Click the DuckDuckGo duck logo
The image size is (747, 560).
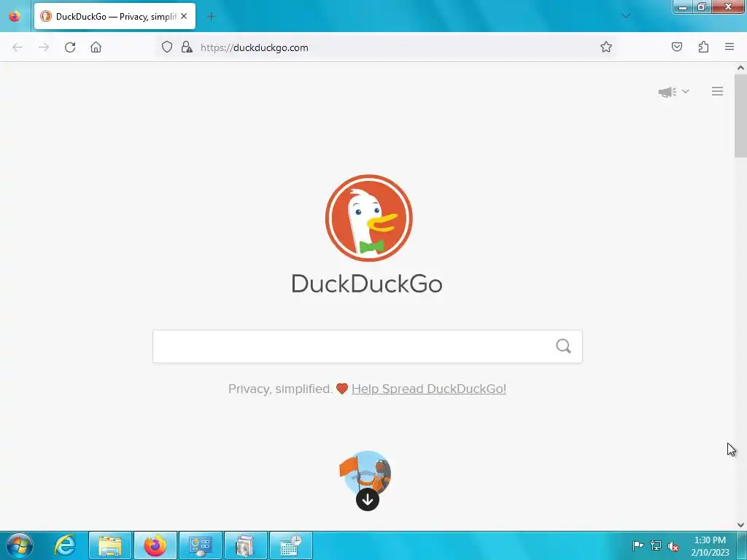pyautogui.click(x=368, y=218)
